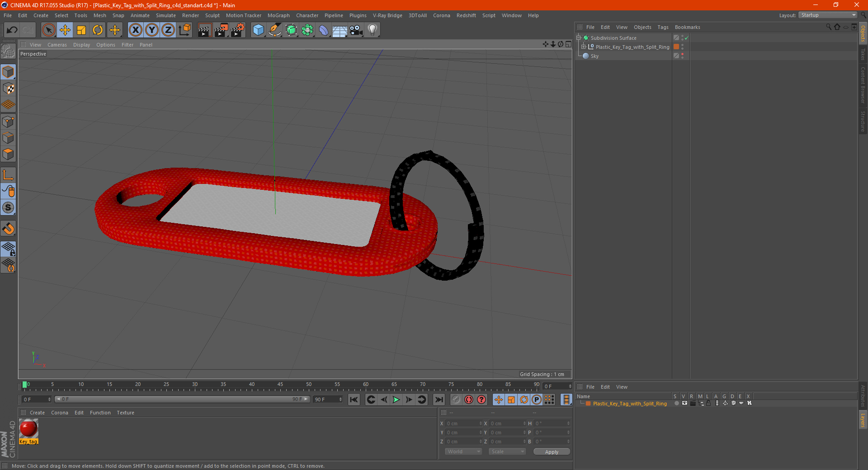
Task: Toggle Enable Snap S button
Action: point(8,207)
